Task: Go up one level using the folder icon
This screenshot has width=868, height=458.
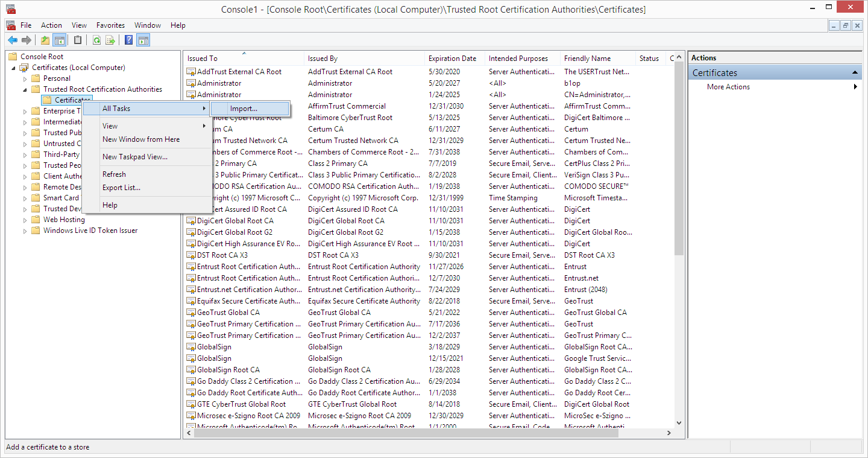Action: (x=45, y=40)
